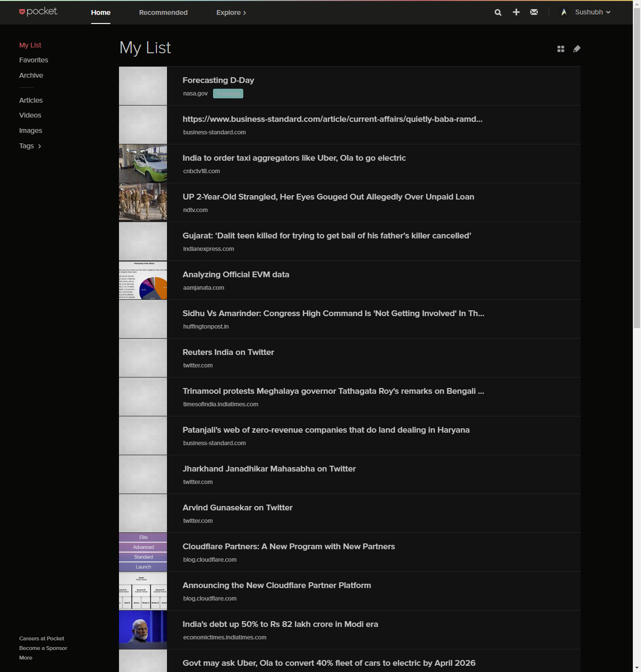
Task: Click the Modi photo thumbnail
Action: coord(143,630)
